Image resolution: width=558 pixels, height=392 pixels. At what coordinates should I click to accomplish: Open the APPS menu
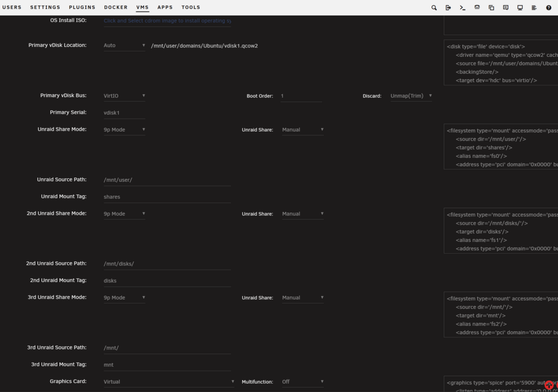(x=165, y=7)
